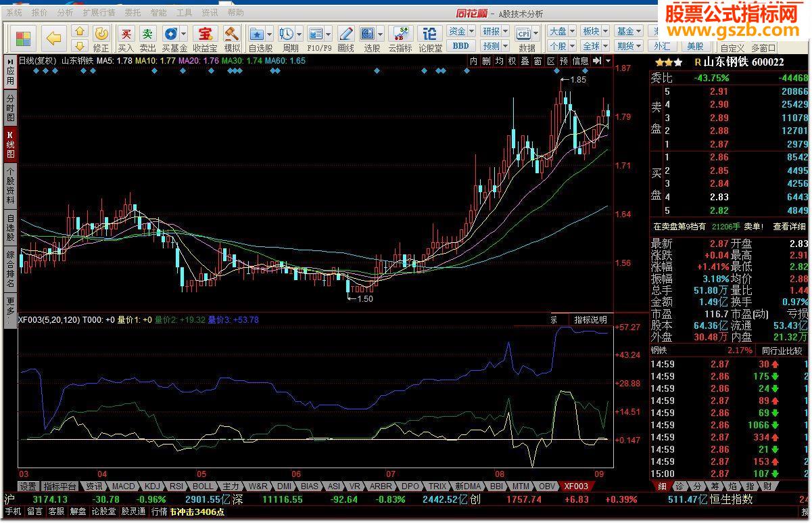Expand dropdown arrow beside 自选股
This screenshot has height=523, width=812.
tap(270, 34)
